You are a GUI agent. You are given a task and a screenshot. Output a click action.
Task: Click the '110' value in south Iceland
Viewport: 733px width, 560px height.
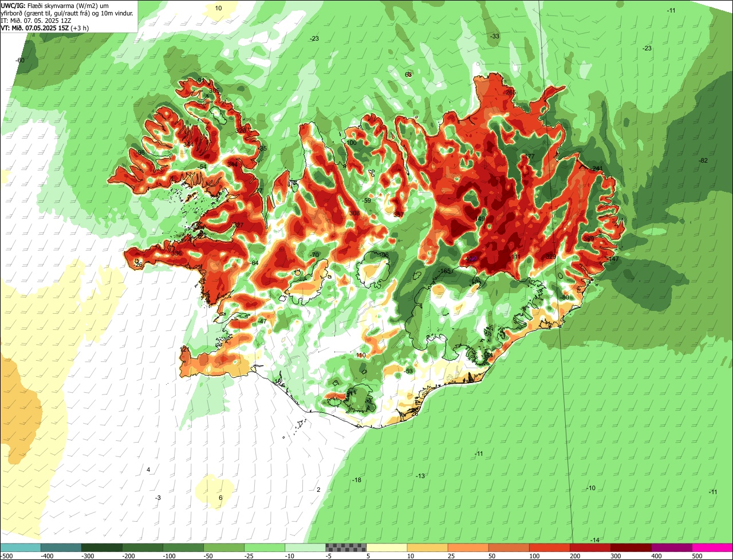[x=361, y=355]
